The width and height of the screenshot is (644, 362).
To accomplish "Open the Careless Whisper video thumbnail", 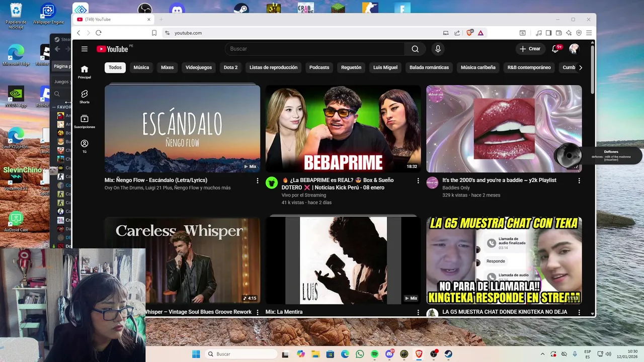I will click(203, 260).
